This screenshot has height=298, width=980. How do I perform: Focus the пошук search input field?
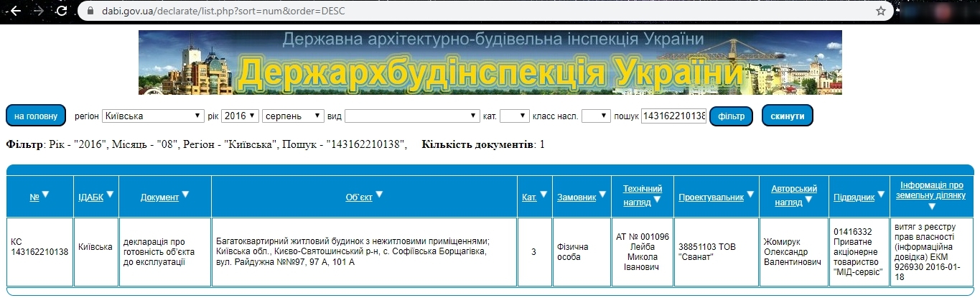pyautogui.click(x=673, y=116)
